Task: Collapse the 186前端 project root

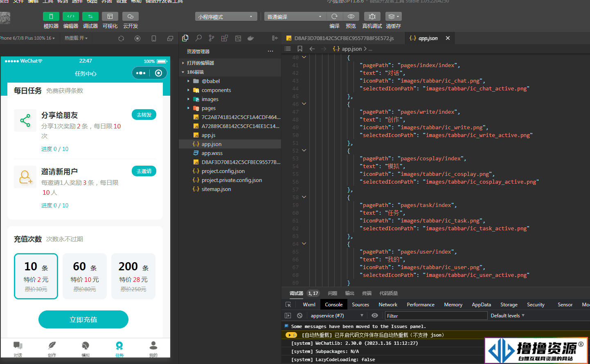Action: click(230, 72)
